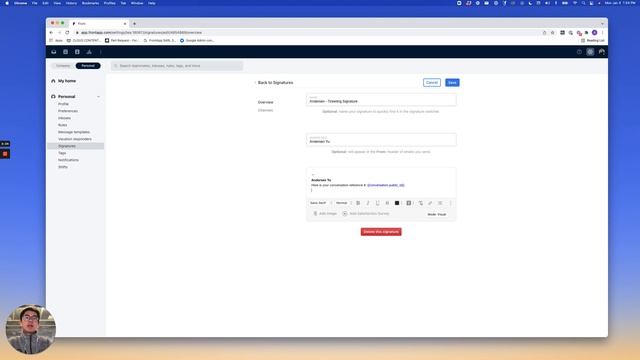Screen dimensions: 640x360
Task: Click the Delete this signature button
Action: (381, 232)
